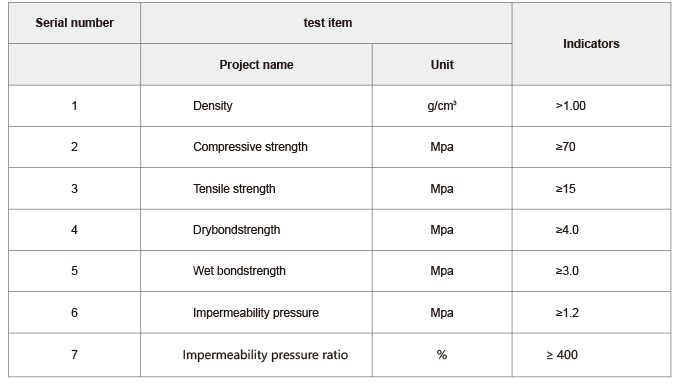Click the Impermeability pressure cell
Viewport: 685px width, 386px height.
pos(256,313)
